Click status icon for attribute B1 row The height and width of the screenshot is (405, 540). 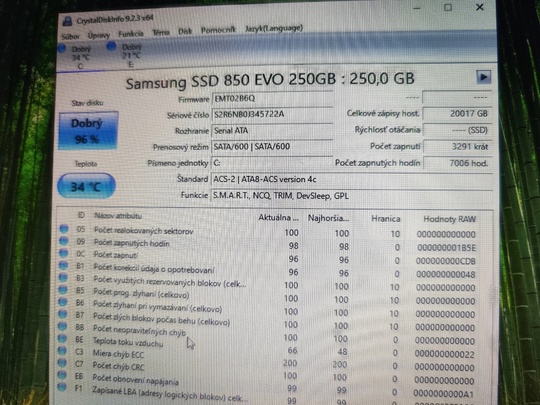pyautogui.click(x=63, y=265)
